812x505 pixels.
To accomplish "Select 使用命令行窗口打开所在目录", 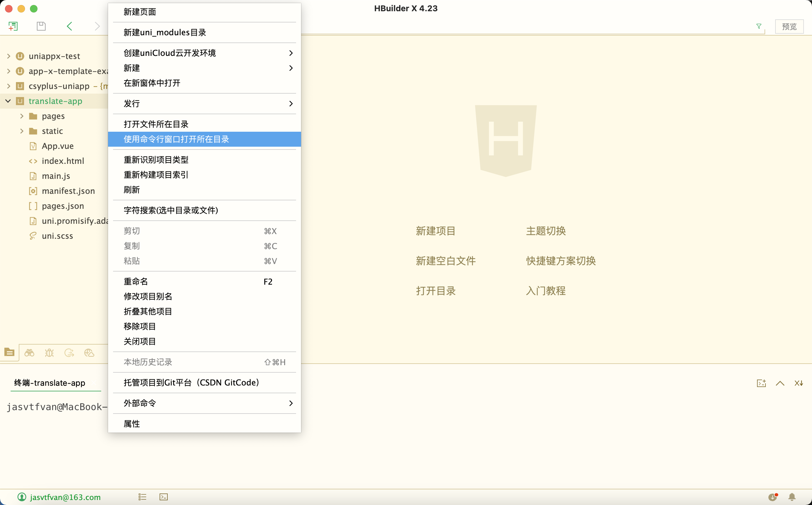I will [205, 139].
